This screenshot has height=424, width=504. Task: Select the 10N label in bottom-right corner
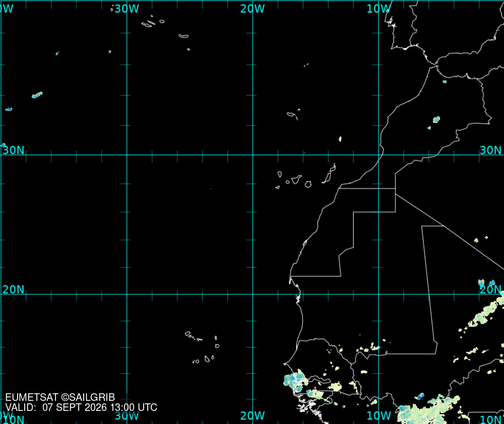pos(490,419)
